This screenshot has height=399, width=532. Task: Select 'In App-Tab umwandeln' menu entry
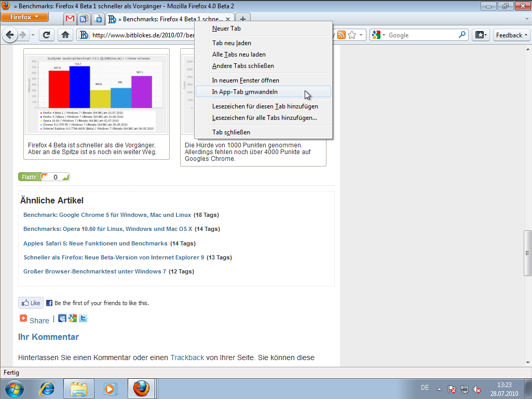[x=263, y=92]
